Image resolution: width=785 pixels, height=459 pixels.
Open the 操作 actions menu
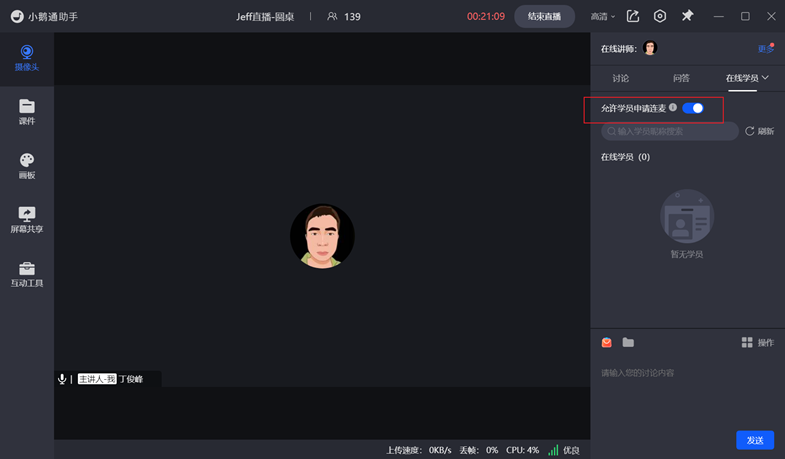tap(758, 343)
